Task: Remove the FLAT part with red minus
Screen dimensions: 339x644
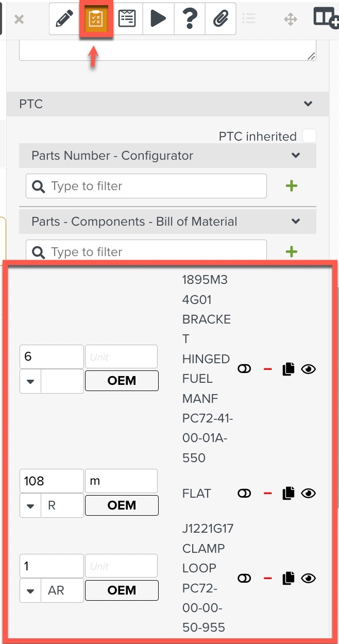Action: (x=267, y=494)
